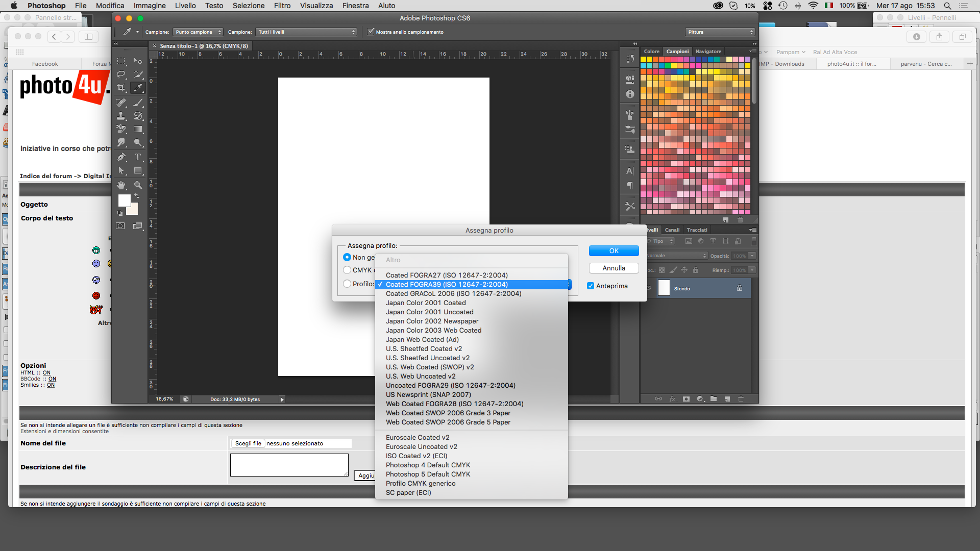Select the Clone Stamp tool
This screenshot has height=551, width=980.
[121, 116]
